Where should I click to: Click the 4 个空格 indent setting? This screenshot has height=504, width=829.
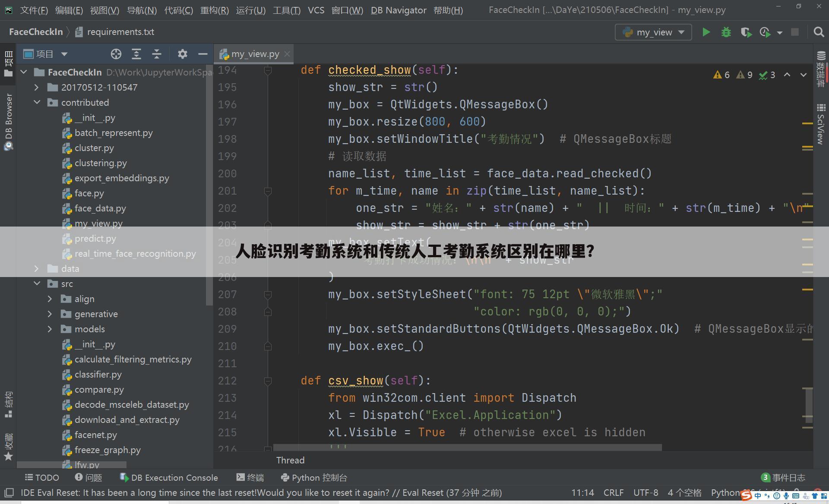[684, 493]
